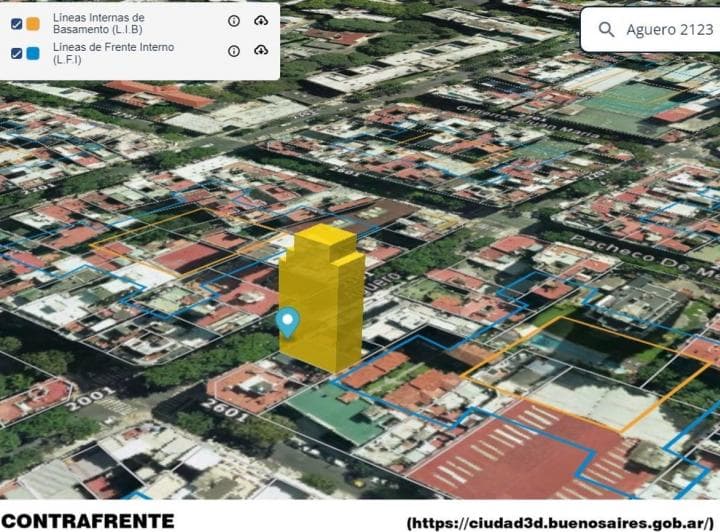This screenshot has width=720, height=532.
Task: Focus the Aguero 2123 search field
Action: coord(650,29)
